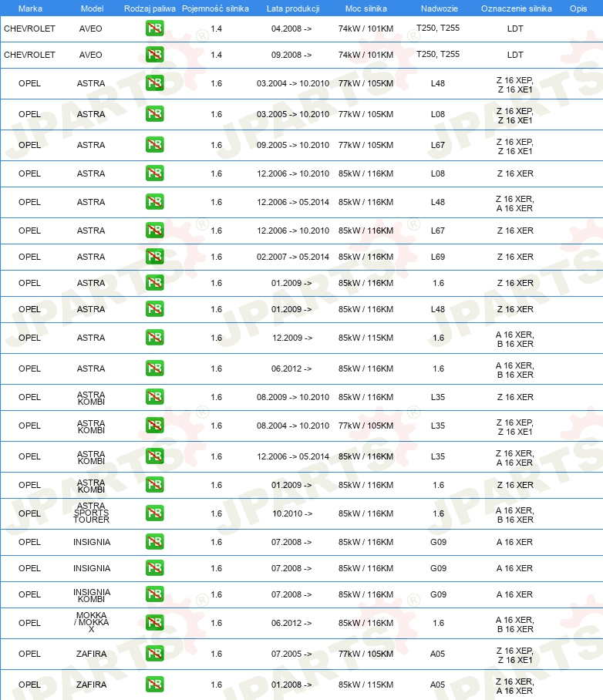This screenshot has height=700, width=603.
Task: Click the fuel icon for Zafira 01.2008
Action: tap(154, 685)
